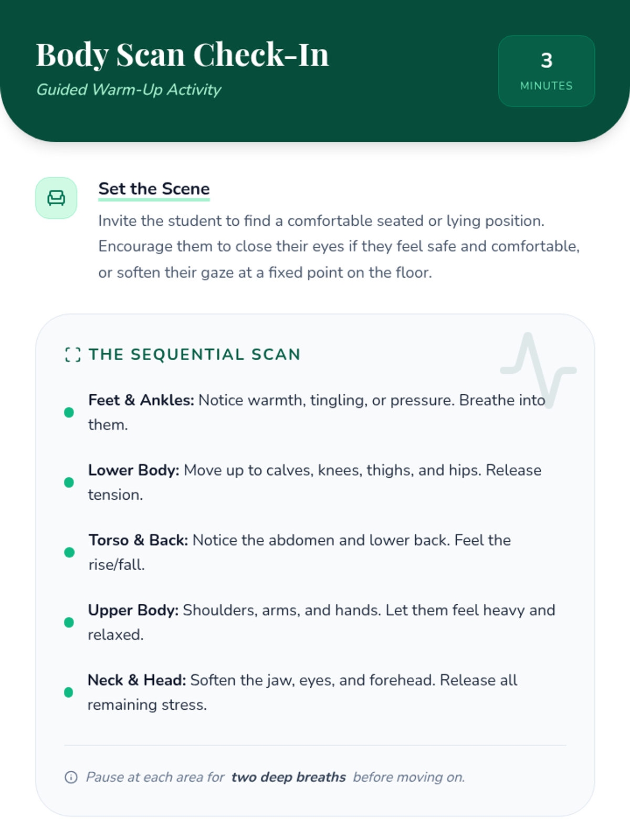This screenshot has height=840, width=630.
Task: Click the Torso & Back step label
Action: (x=138, y=540)
